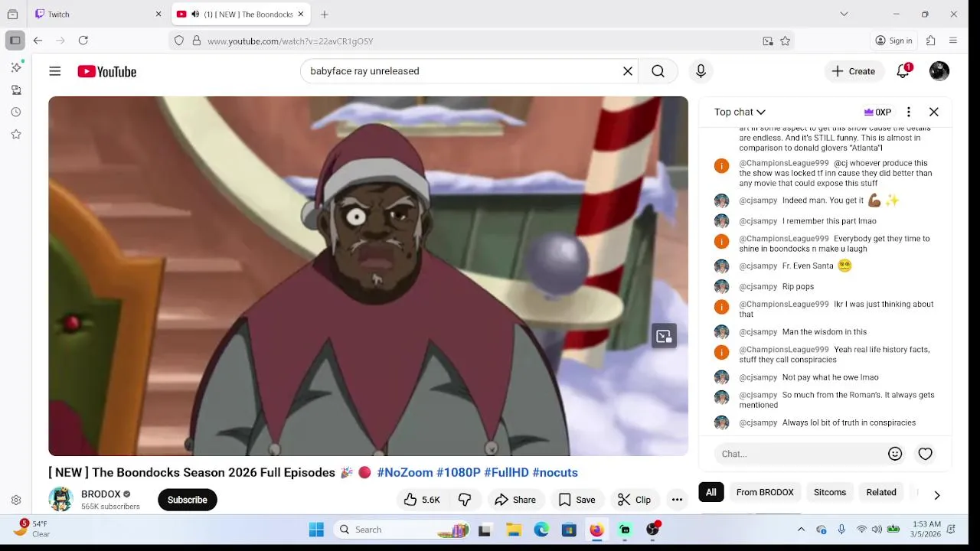This screenshot has width=980, height=551.
Task: Open the YouTube guide hamburger menu
Action: pos(55,71)
